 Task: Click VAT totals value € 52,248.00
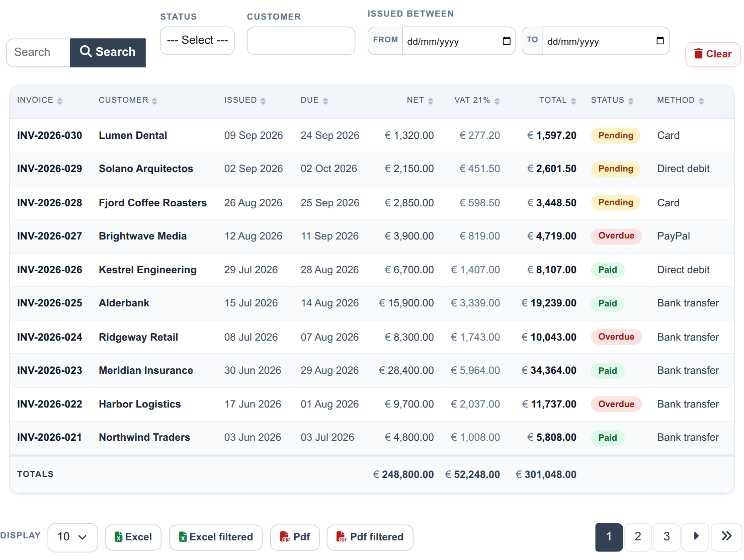point(472,474)
